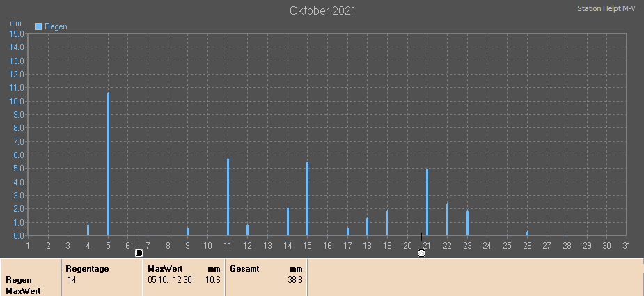Click the '15.0' y-axis label
This screenshot has height=296, width=644.
16,33
